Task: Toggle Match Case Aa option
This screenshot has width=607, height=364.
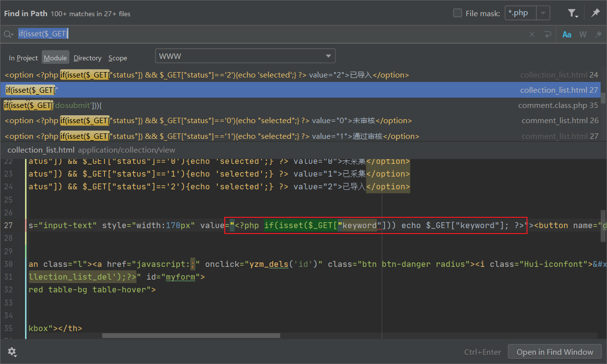Action: coord(567,34)
